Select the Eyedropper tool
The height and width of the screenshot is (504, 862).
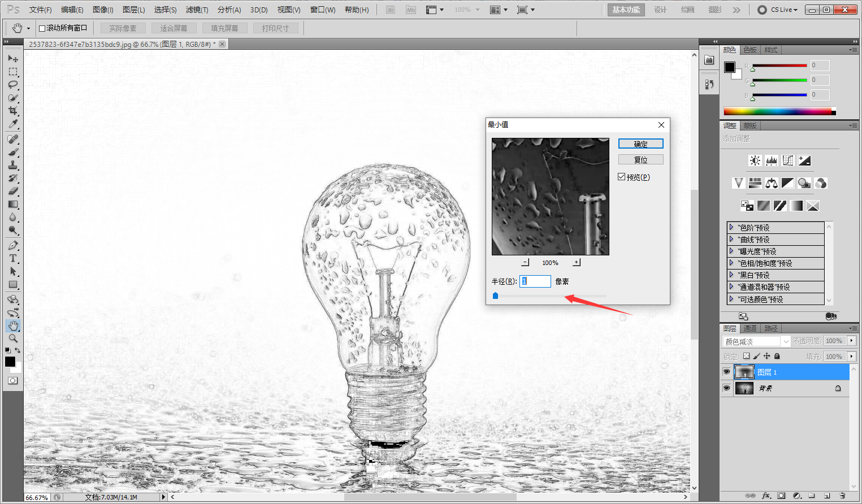(x=13, y=124)
